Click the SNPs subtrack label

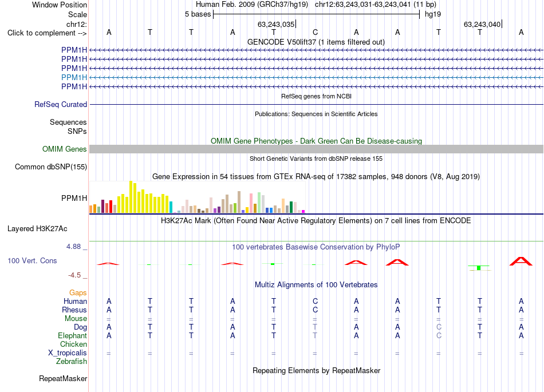click(77, 132)
